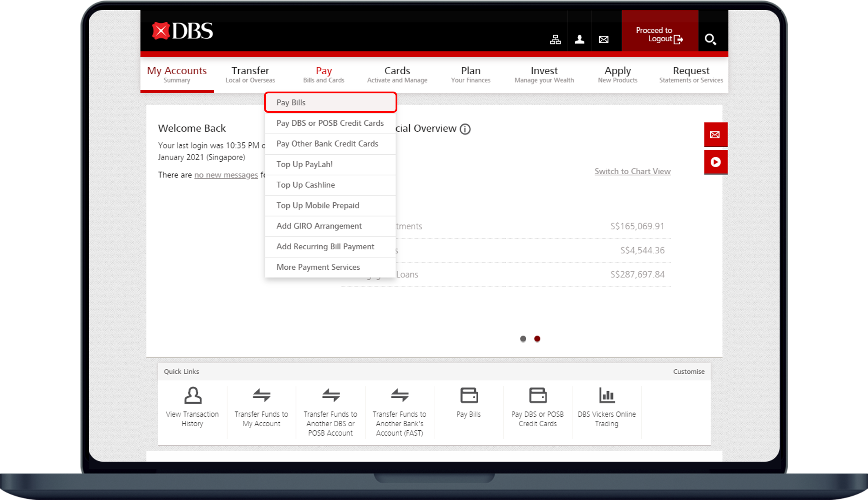Open the user profile icon
868x500 pixels.
580,40
